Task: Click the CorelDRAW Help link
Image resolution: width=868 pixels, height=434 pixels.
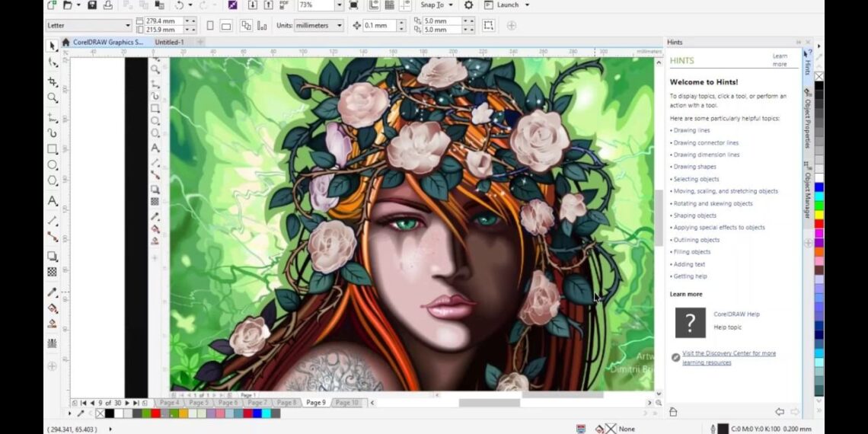Action: point(736,314)
